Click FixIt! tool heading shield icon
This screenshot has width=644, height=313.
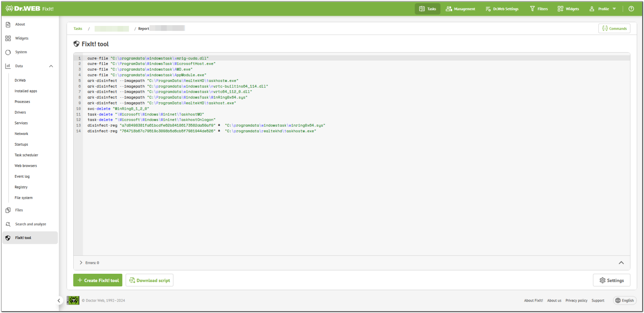(x=76, y=44)
